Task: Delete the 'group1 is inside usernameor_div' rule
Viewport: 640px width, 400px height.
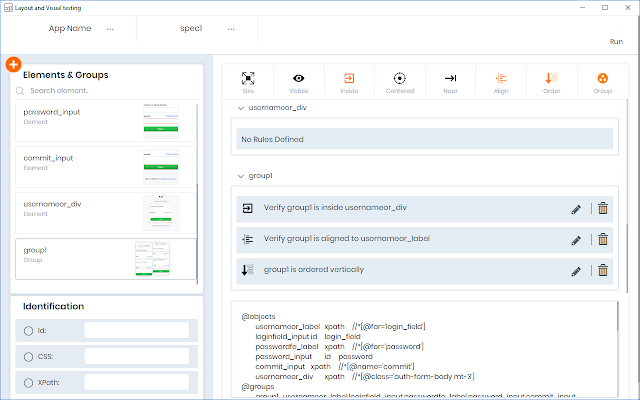Action: (x=603, y=208)
